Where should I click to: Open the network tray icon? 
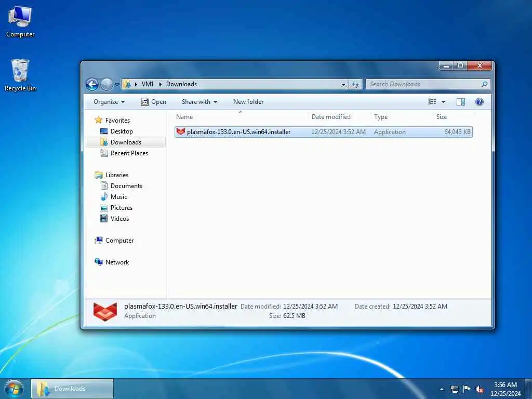pos(454,389)
